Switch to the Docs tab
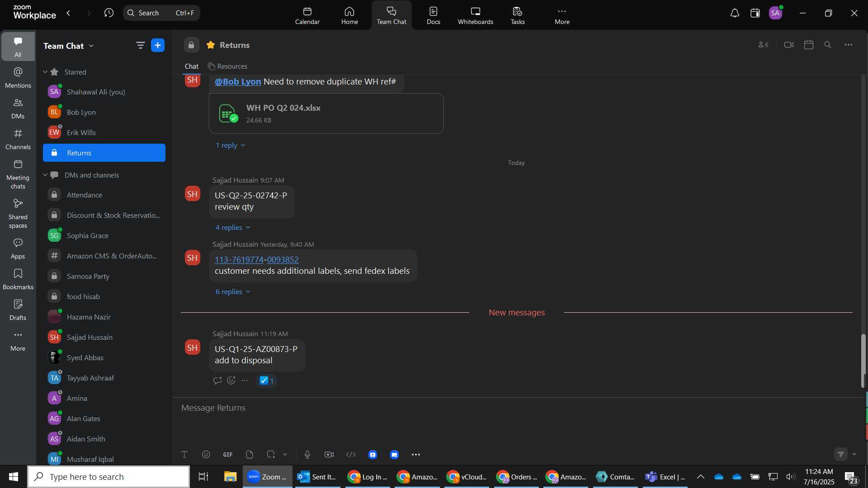This screenshot has width=868, height=488. point(433,15)
